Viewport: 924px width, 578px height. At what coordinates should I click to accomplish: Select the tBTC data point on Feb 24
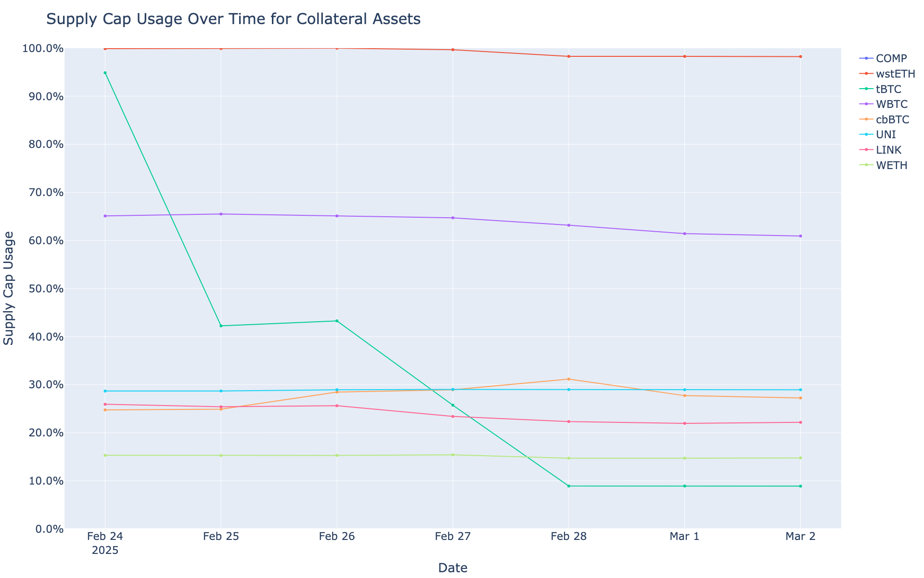click(105, 73)
